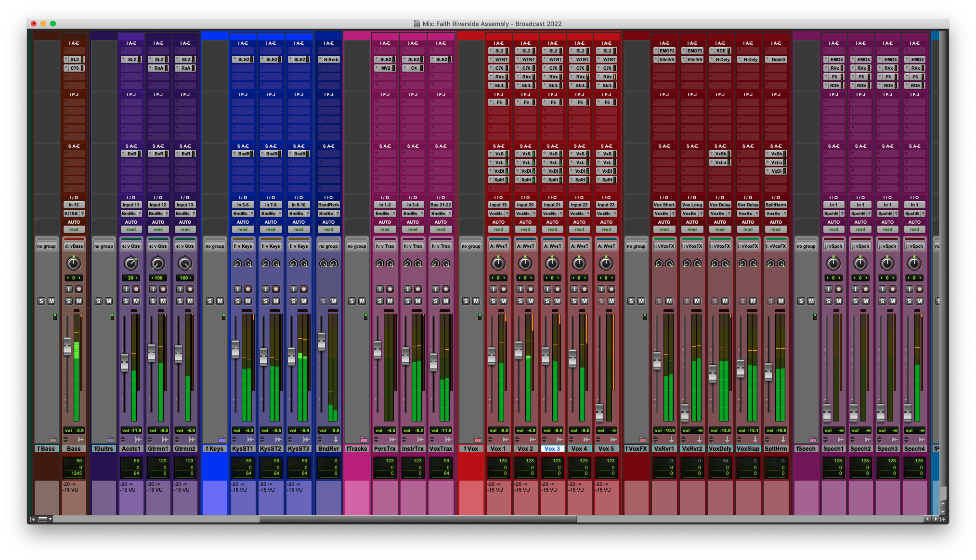Screen dimensions: 976x560
Task: Open the Doblr2 insert on the SpltHrm track
Action: pos(776,59)
